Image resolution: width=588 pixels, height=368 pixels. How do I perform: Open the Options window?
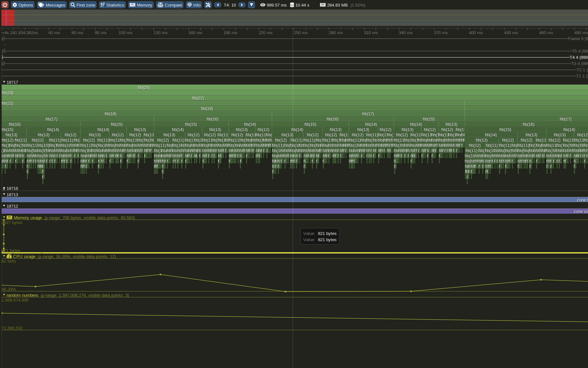[x=23, y=5]
